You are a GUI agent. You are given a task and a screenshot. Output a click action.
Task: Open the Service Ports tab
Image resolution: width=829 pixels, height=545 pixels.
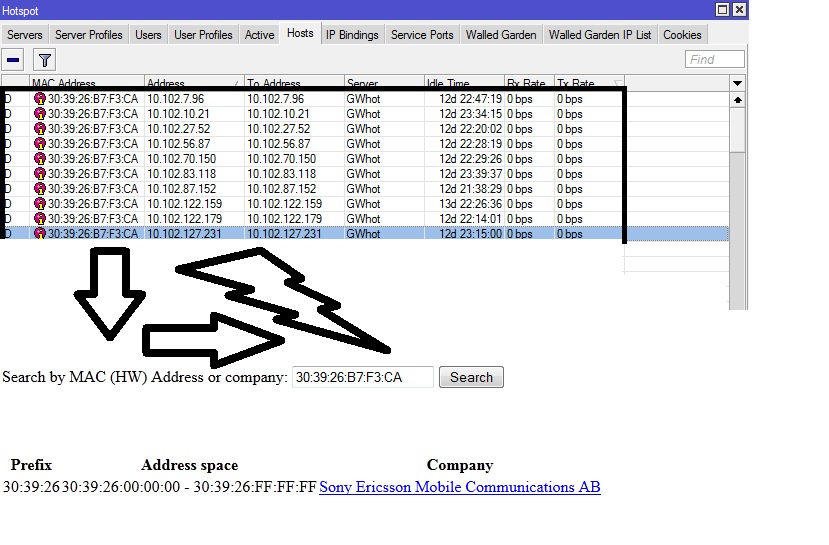pos(422,35)
